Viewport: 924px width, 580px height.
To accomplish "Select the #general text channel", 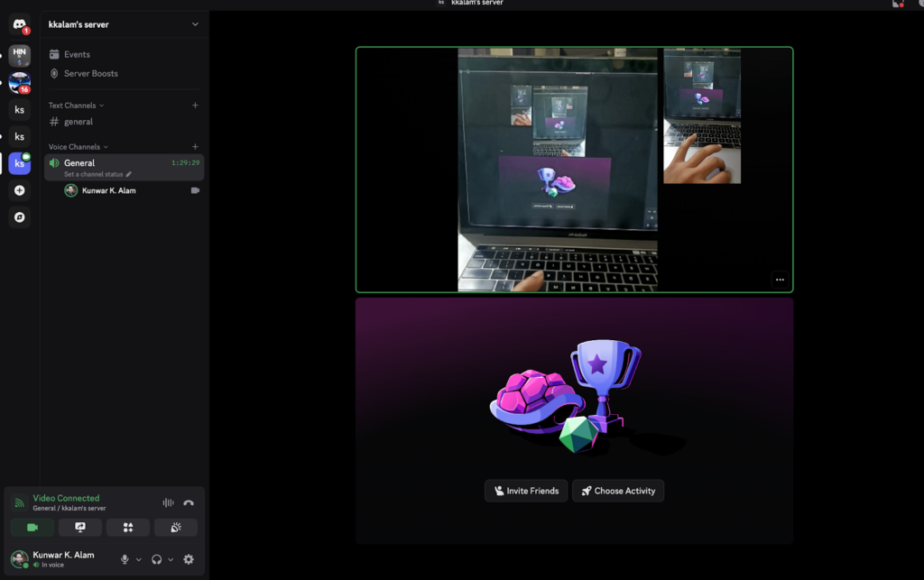I will [x=79, y=122].
